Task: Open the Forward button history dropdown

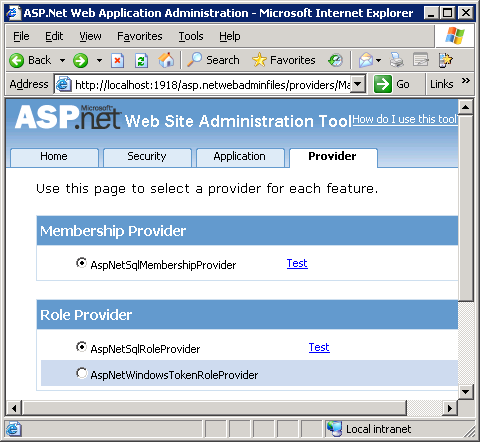Action: (x=99, y=61)
